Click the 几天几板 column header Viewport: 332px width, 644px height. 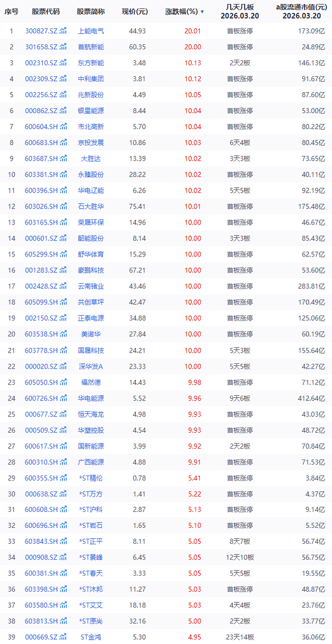click(x=239, y=7)
